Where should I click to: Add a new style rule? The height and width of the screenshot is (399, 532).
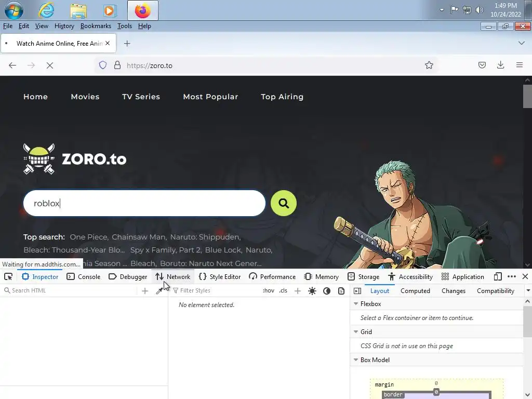(x=298, y=291)
